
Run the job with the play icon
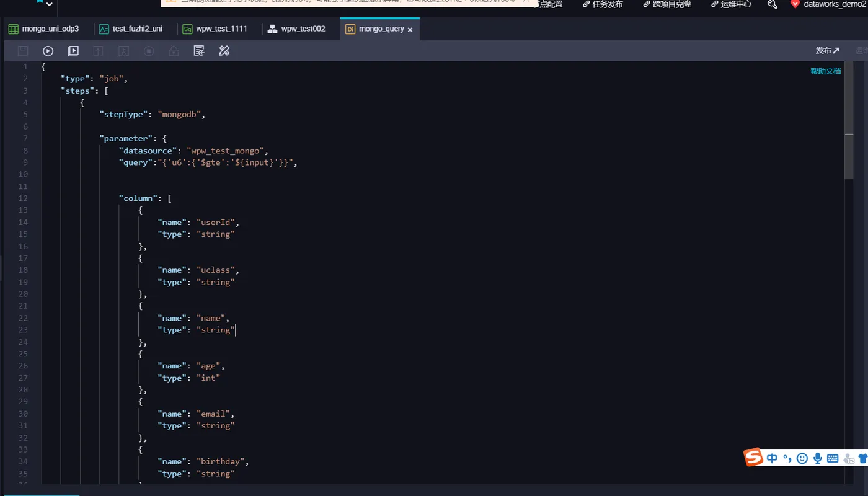pyautogui.click(x=48, y=51)
